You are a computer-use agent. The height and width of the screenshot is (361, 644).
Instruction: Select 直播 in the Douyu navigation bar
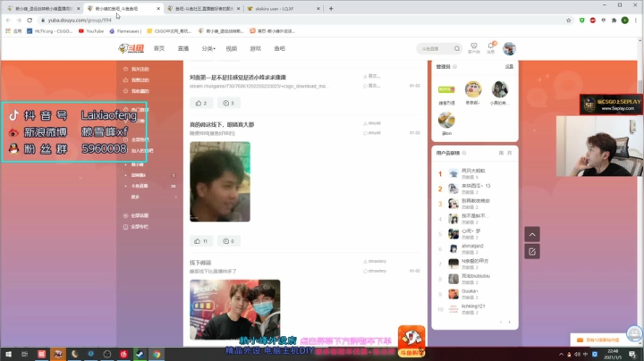(183, 48)
